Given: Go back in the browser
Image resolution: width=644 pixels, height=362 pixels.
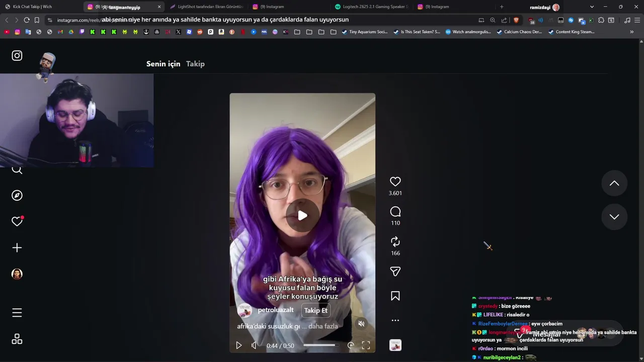Looking at the screenshot, I should (x=7, y=20).
